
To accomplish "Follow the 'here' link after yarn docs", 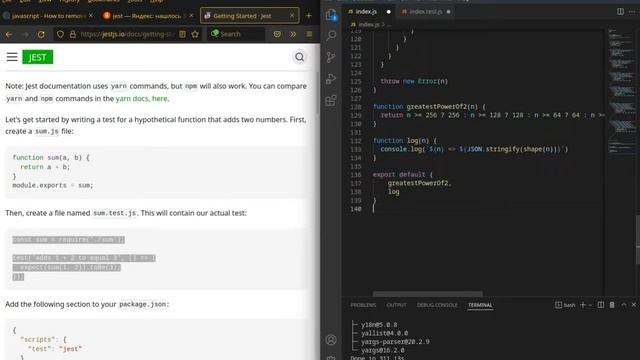I will coord(160,99).
